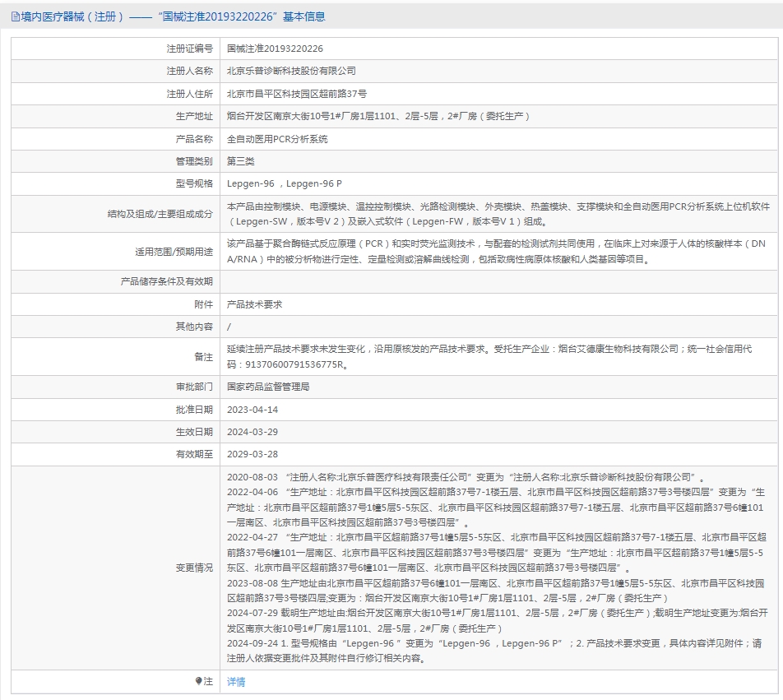
Task: Click the 结构及组成 description text
Action: (x=493, y=214)
